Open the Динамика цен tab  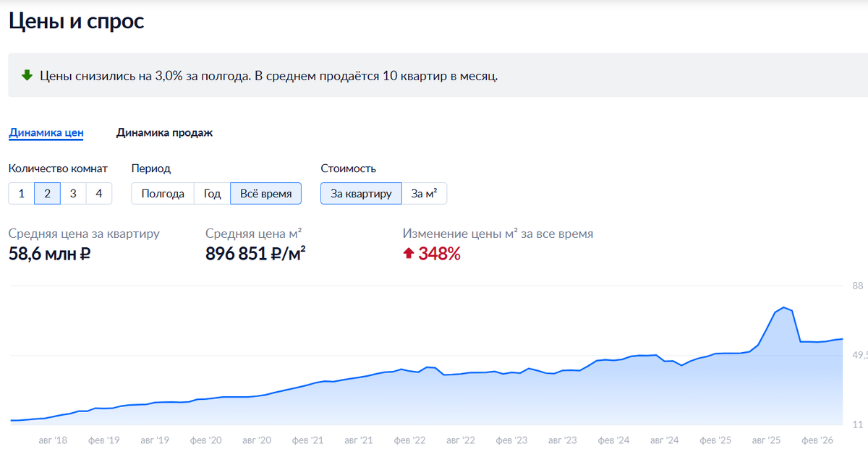coord(46,133)
